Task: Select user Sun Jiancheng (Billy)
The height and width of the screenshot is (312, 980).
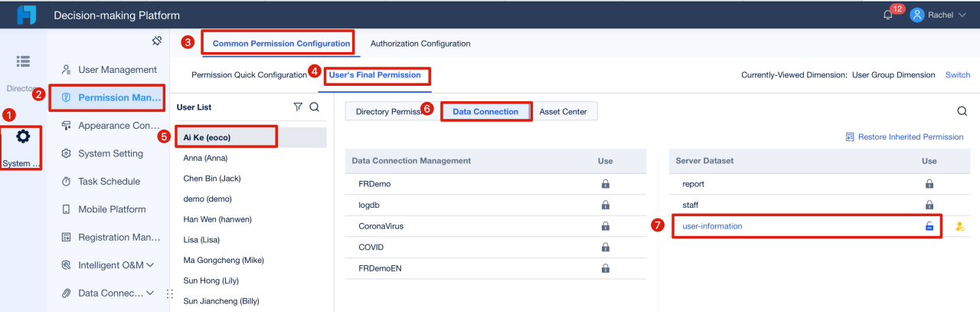Action: 250,301
